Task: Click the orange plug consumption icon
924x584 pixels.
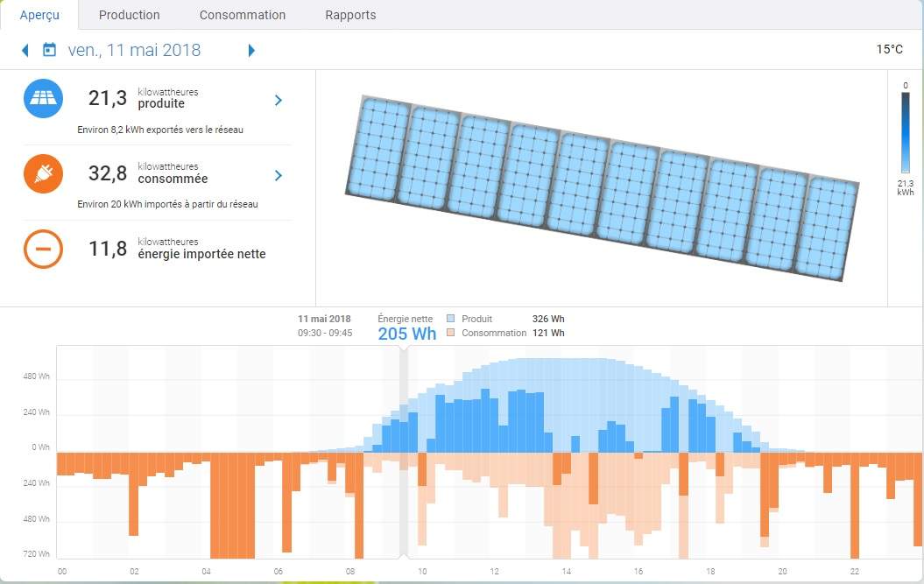Action: 43,174
